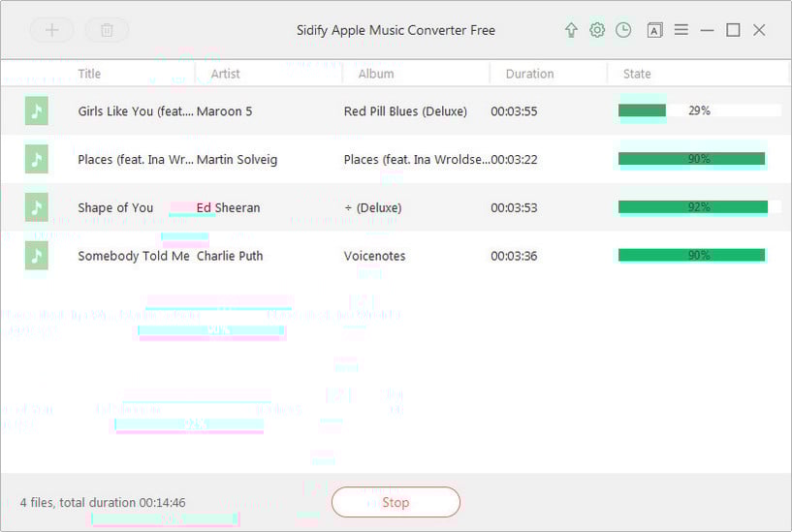
Task: Click artist 'Martin Solveig'
Action: (x=237, y=160)
